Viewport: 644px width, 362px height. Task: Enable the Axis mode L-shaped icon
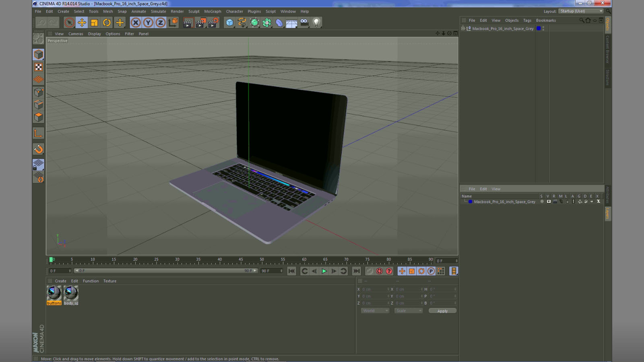tap(39, 134)
